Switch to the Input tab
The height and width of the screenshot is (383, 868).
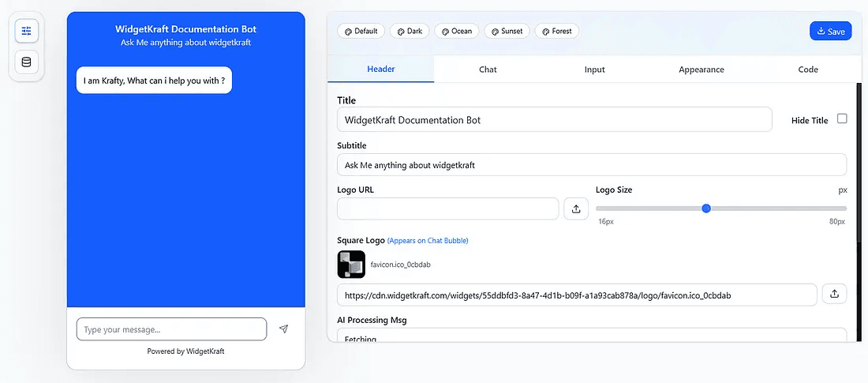coord(594,69)
